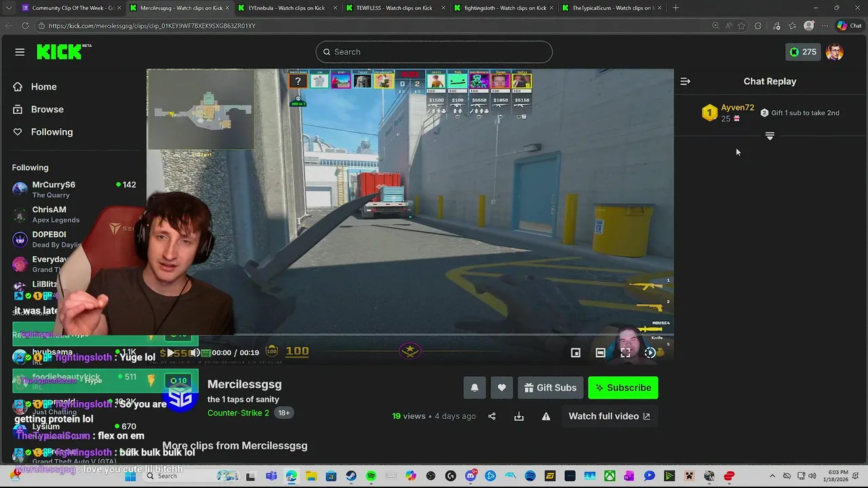Add the page to browser favorites
868x488 pixels.
tap(742, 26)
